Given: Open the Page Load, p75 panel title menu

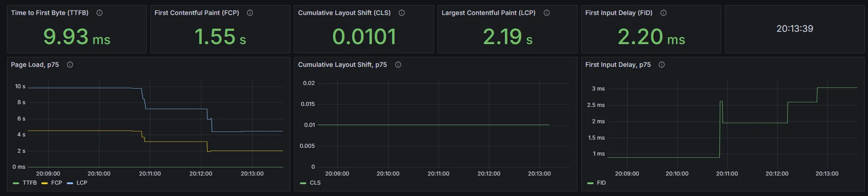Looking at the screenshot, I should tap(35, 65).
